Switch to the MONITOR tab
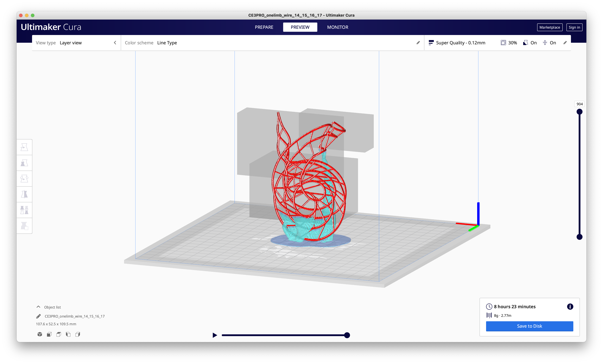 tap(337, 27)
